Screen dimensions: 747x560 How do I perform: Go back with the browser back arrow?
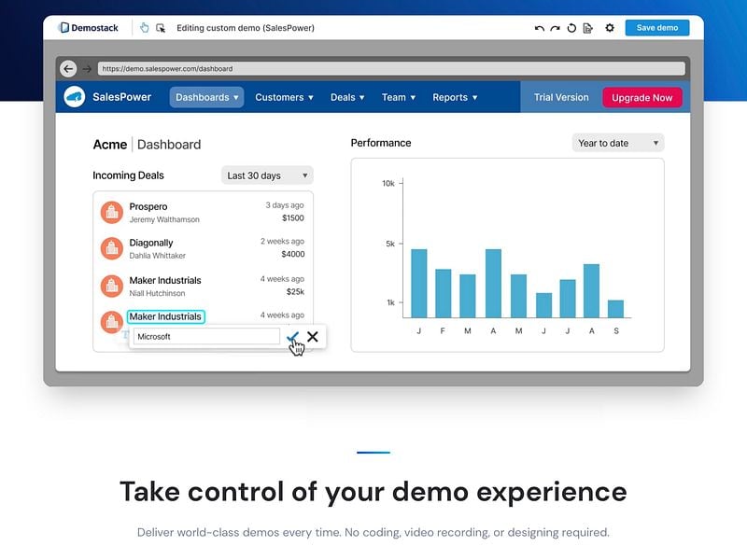68,68
